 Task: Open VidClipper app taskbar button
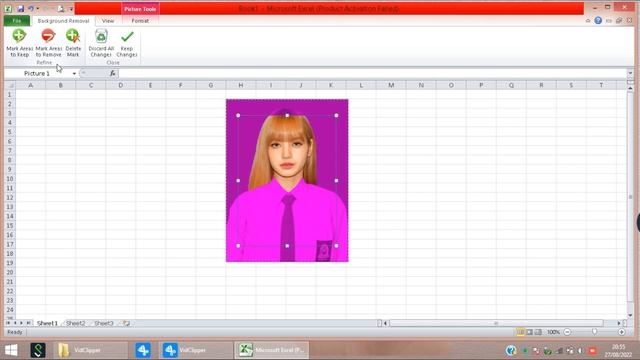[x=196, y=350]
